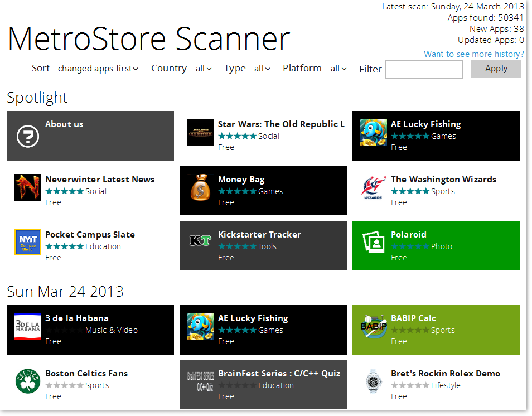The image size is (532, 416).
Task: Click the Latest scan date text
Action: coord(453,7)
